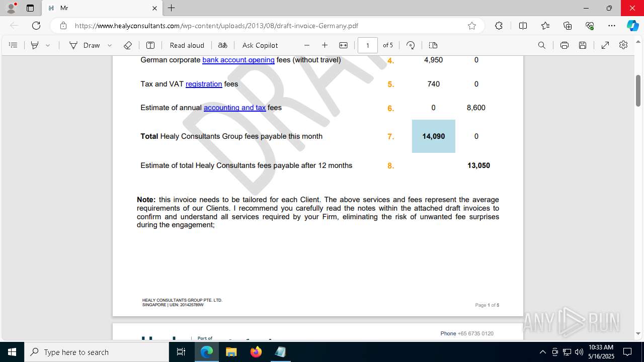Enter full screen mode for PDF
This screenshot has width=644, height=362.
point(605,45)
